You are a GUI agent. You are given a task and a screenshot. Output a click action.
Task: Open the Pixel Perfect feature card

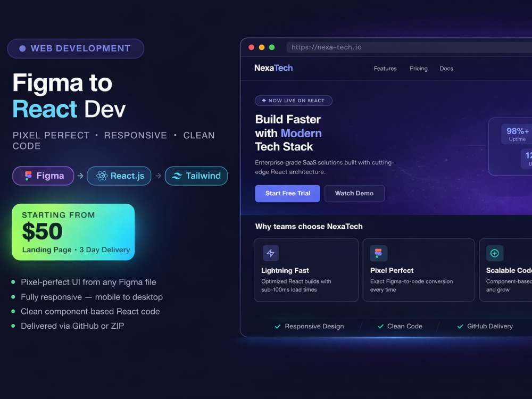[x=419, y=270]
